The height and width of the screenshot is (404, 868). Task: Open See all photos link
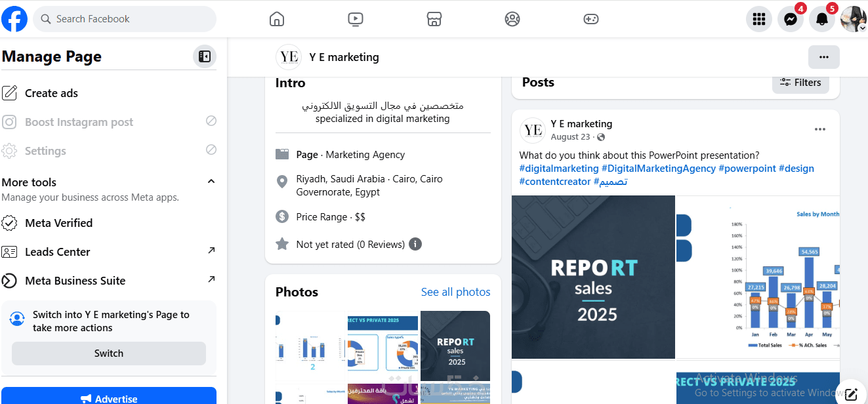pos(456,292)
